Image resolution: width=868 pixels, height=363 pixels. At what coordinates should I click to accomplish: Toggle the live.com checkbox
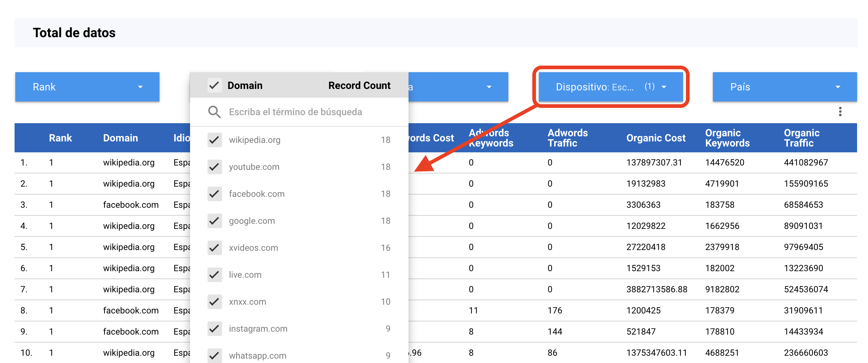[x=214, y=275]
